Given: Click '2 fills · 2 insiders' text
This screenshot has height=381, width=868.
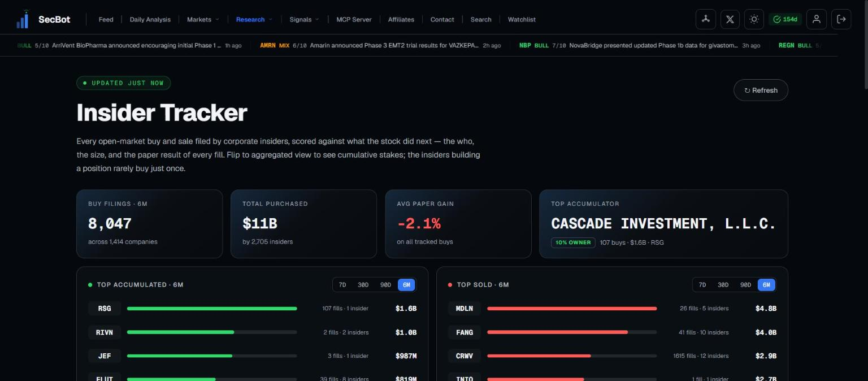Looking at the screenshot, I should (346, 332).
